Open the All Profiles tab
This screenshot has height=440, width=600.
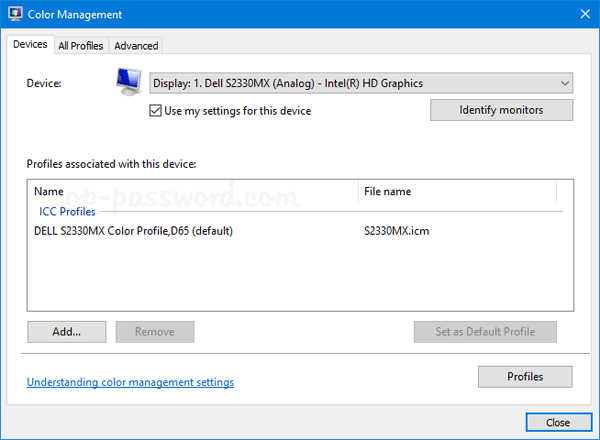(x=80, y=45)
